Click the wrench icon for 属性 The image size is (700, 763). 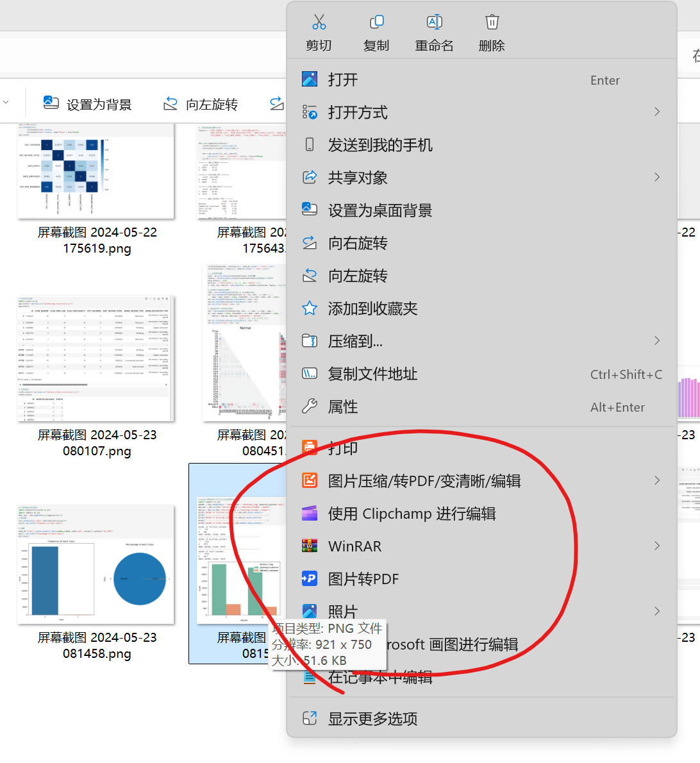point(310,406)
